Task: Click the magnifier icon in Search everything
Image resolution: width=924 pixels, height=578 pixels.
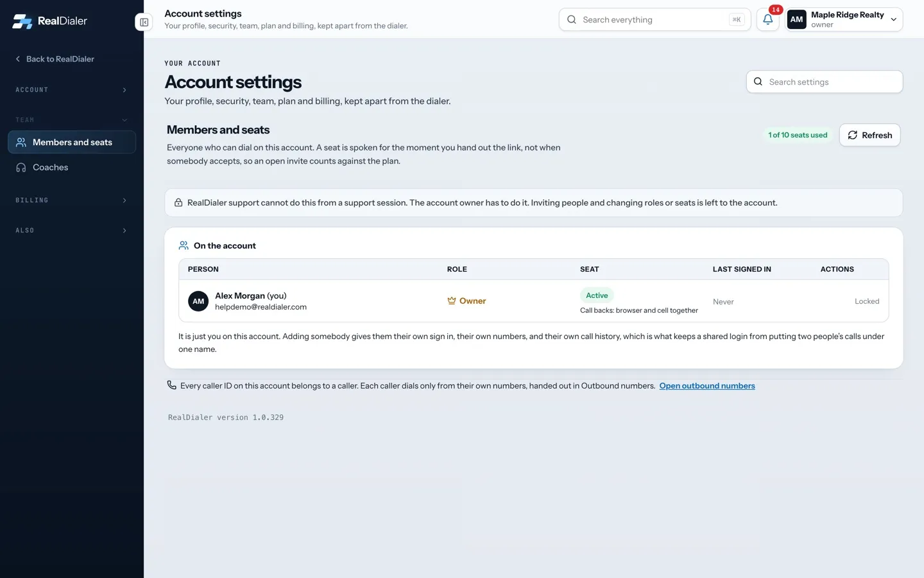Action: 571,19
